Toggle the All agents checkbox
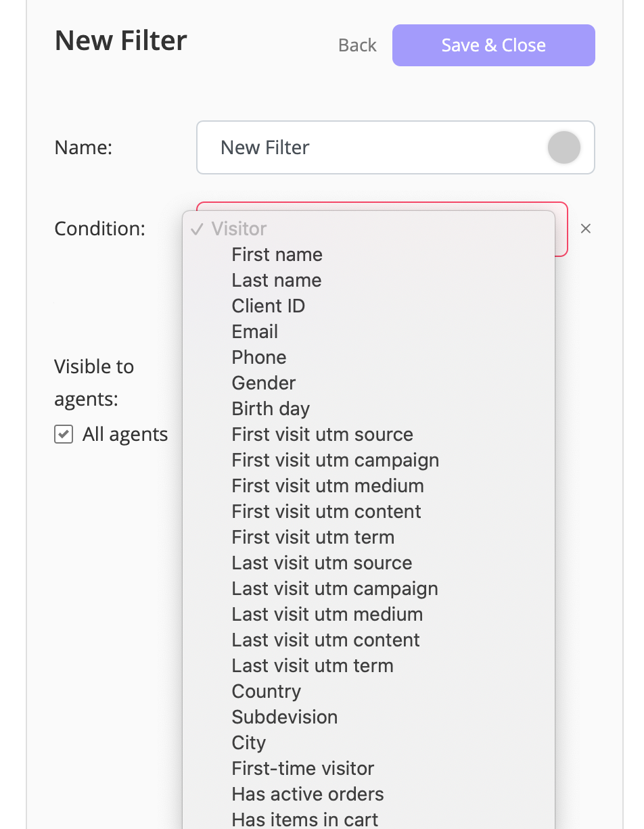644x829 pixels. (x=64, y=434)
